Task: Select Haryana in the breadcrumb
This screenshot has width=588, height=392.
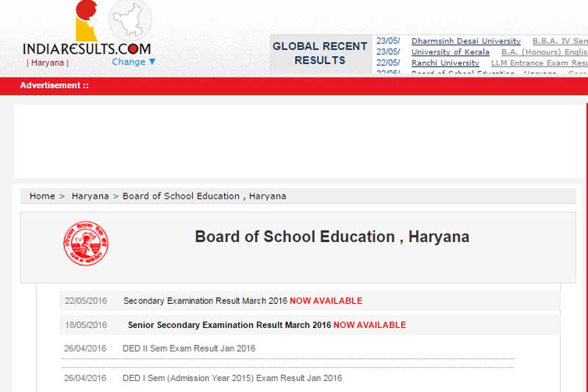Action: pyautogui.click(x=90, y=196)
